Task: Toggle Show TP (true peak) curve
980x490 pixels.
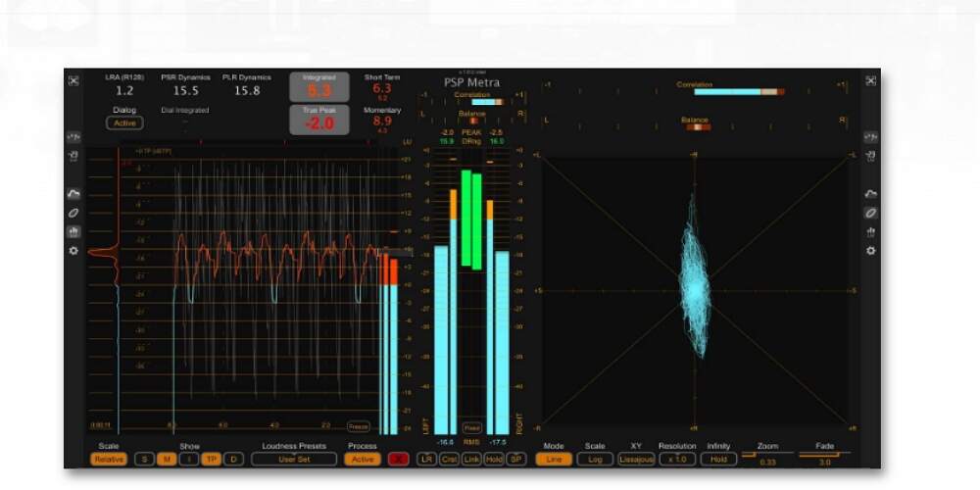Action: coord(212,460)
